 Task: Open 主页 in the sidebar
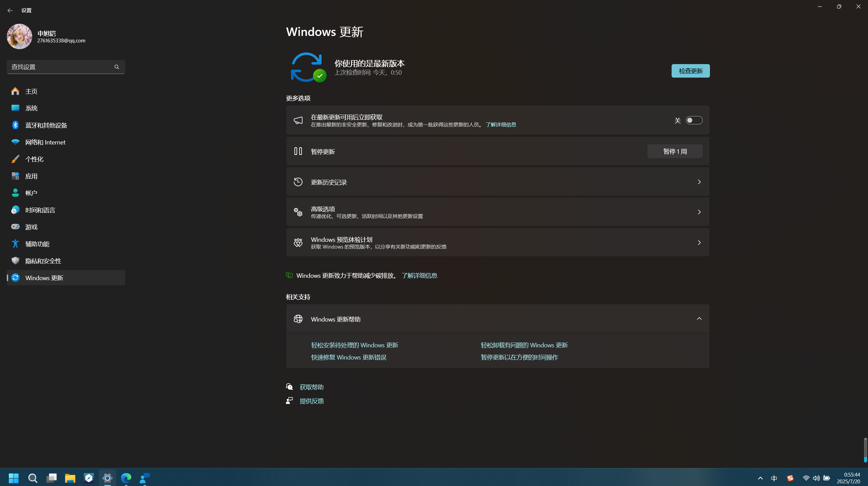[x=66, y=91]
